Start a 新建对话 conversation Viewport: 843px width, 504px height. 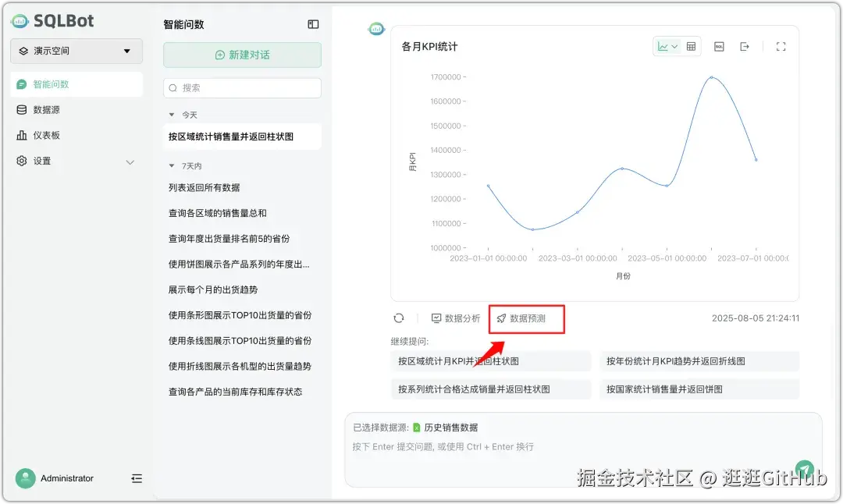pos(242,55)
